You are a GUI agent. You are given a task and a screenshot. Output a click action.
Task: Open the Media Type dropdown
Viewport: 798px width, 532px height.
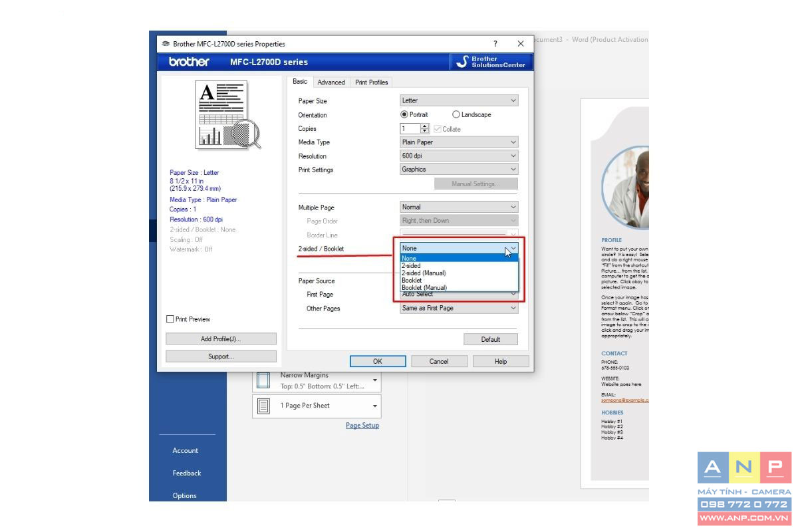(x=459, y=142)
